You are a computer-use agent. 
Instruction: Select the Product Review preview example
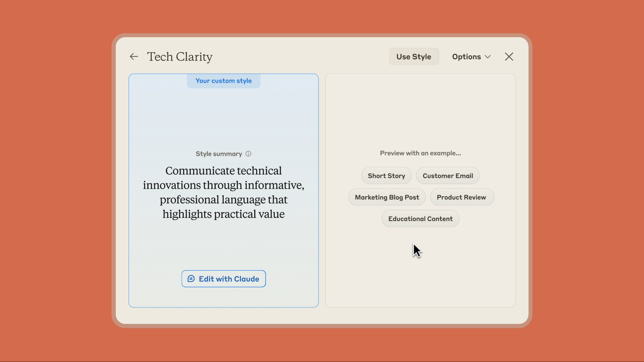(x=461, y=197)
